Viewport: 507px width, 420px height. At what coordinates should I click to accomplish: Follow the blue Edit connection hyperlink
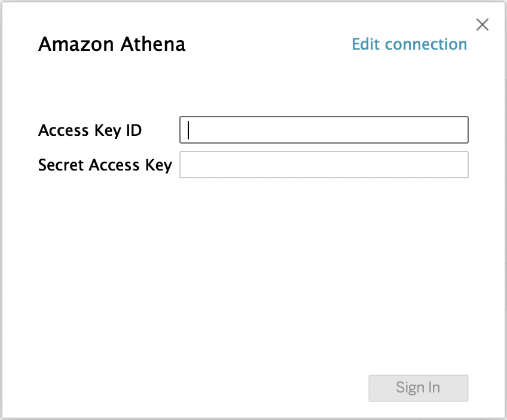click(409, 44)
